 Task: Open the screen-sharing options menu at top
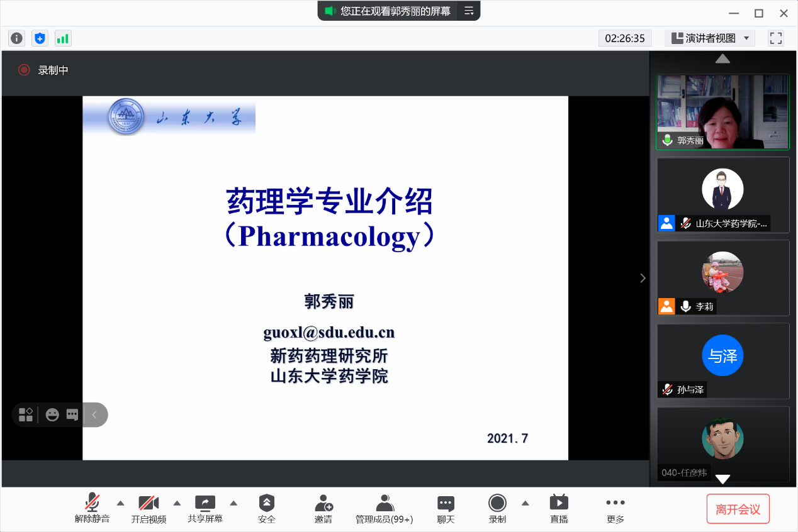(x=468, y=11)
